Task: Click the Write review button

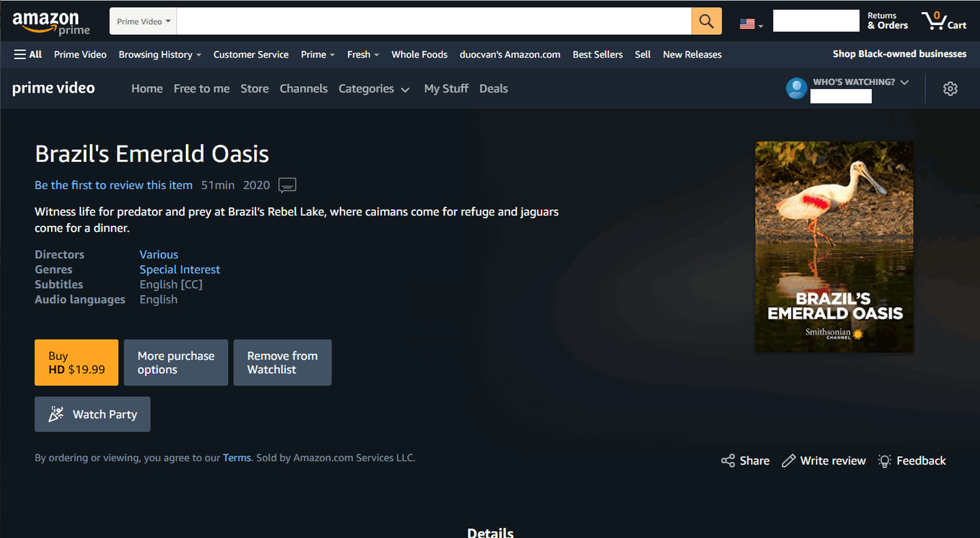Action: coord(824,461)
